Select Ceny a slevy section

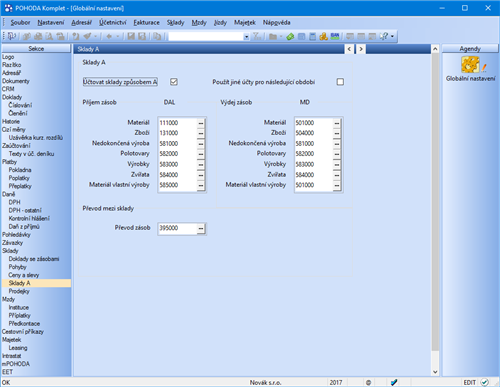(x=24, y=275)
